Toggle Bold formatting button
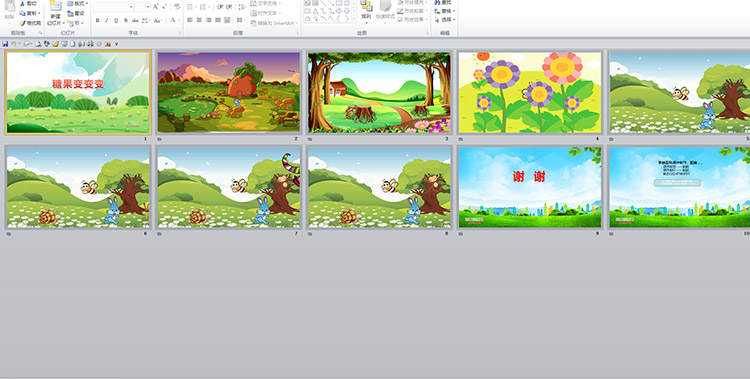 [98, 21]
